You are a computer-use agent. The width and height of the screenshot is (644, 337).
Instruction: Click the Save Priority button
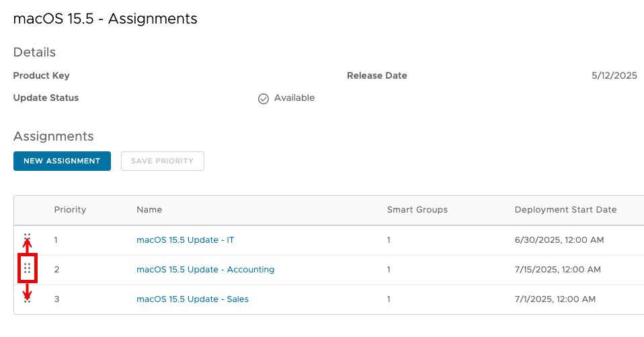162,161
